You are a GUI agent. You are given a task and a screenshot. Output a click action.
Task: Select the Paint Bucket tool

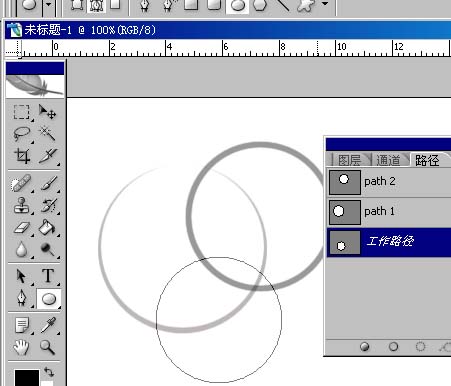pos(47,227)
